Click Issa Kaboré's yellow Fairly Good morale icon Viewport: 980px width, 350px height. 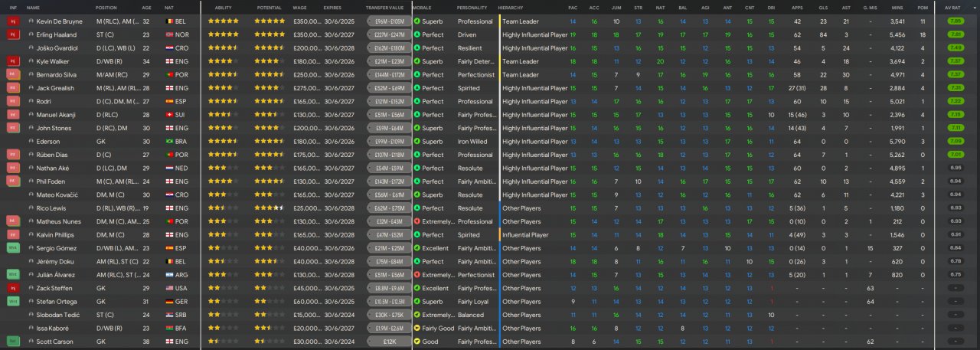[416, 328]
